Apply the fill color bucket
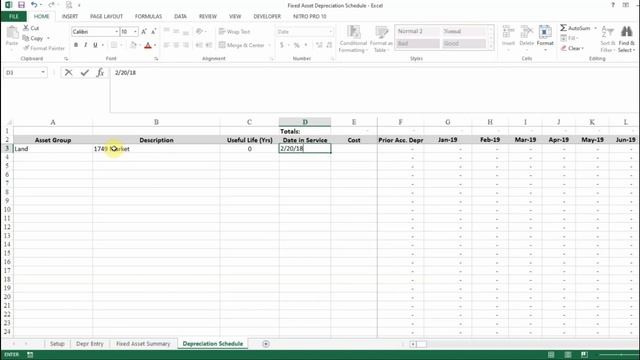 coord(133,45)
